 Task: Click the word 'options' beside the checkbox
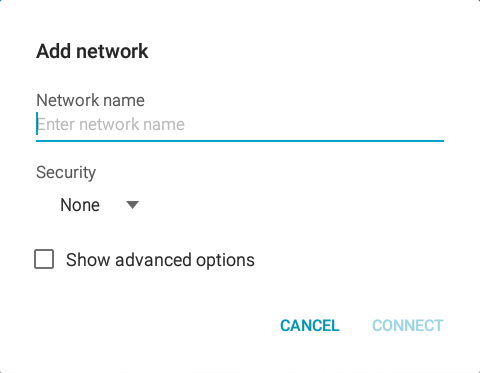pos(225,261)
